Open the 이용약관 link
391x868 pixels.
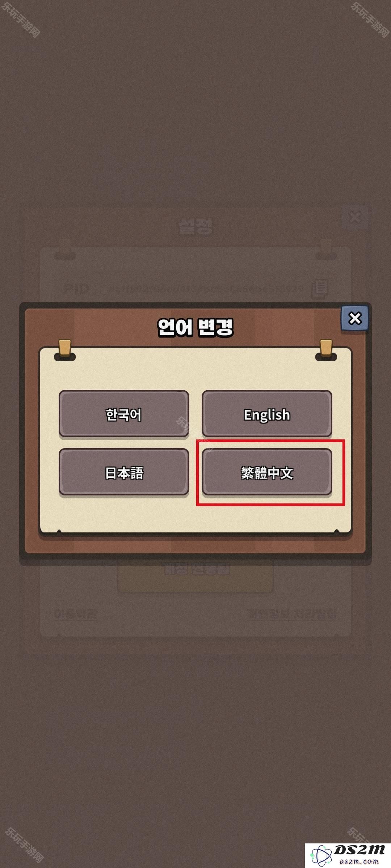[x=75, y=614]
